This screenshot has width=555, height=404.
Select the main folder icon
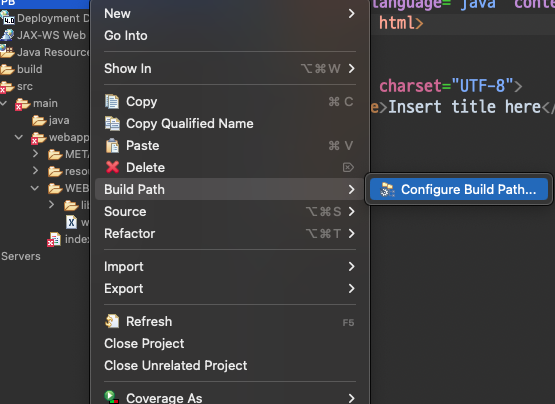click(23, 104)
